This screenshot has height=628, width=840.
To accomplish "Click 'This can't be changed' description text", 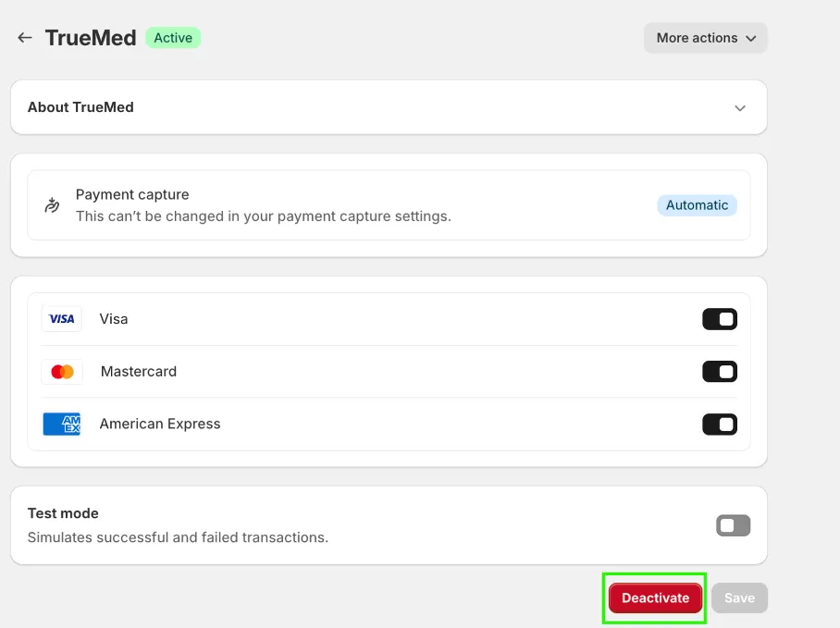I will [263, 216].
